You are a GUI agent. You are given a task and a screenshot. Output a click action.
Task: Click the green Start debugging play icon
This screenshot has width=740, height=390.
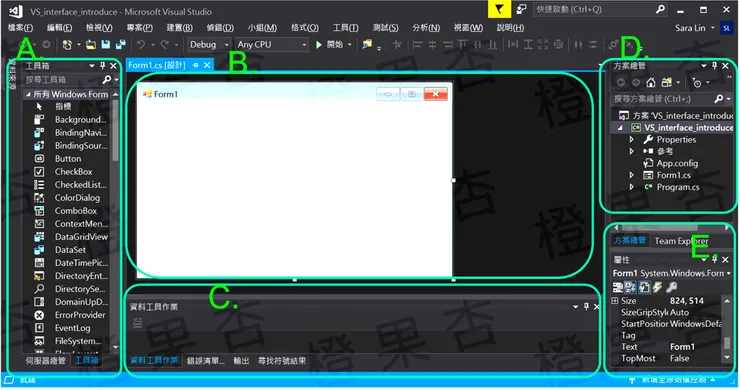[x=319, y=44]
